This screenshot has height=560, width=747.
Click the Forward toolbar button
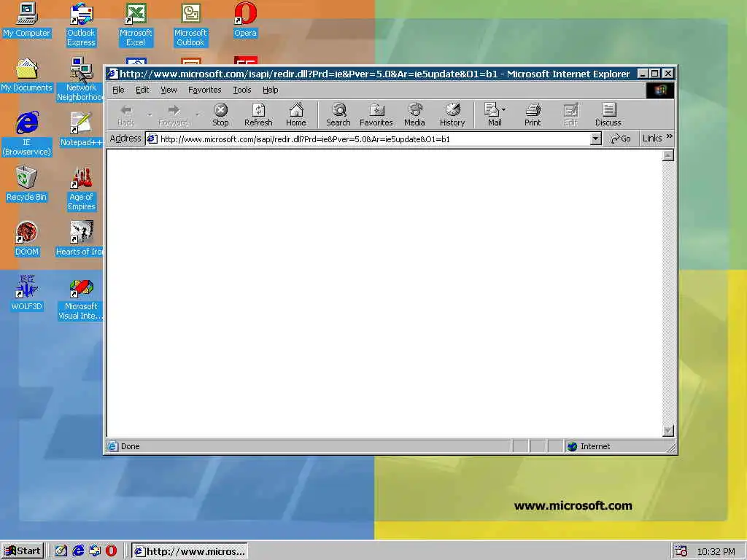(174, 114)
